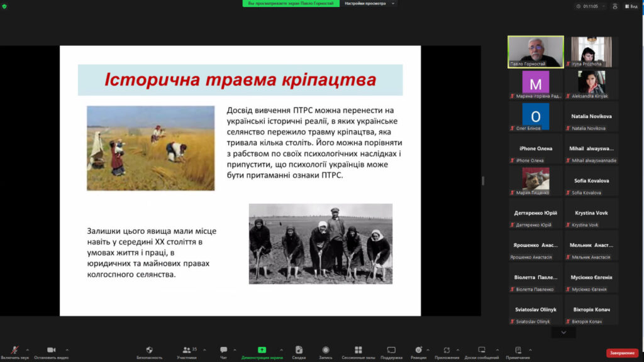644x362 pixels.
Task: Select Павло Горностай's video thumbnail
Action: click(x=535, y=52)
